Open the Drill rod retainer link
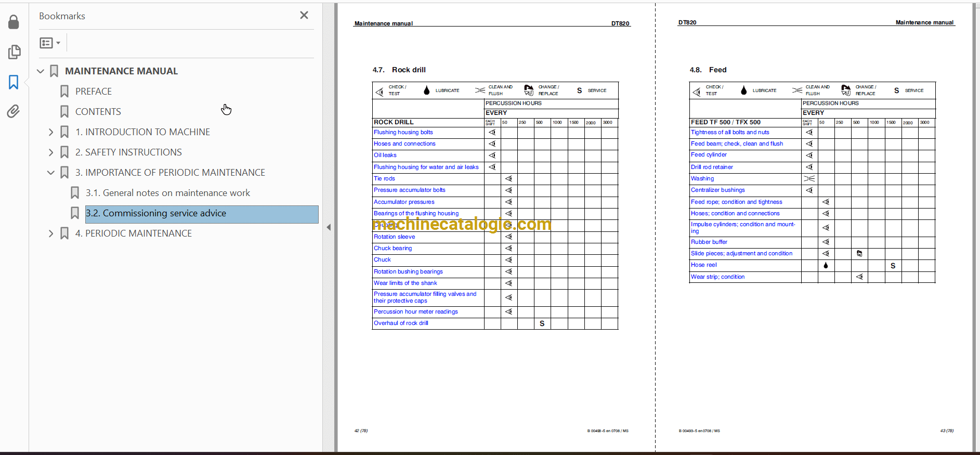980x455 pixels. coord(712,167)
